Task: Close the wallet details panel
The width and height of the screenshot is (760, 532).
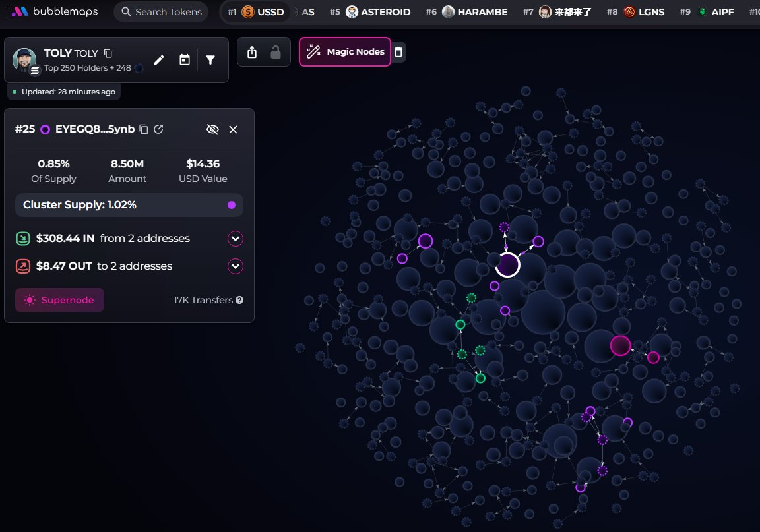Action: pos(233,129)
